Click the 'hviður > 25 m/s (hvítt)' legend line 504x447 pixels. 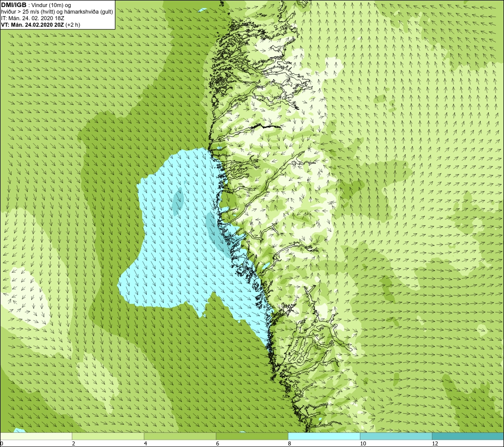pyautogui.click(x=57, y=12)
